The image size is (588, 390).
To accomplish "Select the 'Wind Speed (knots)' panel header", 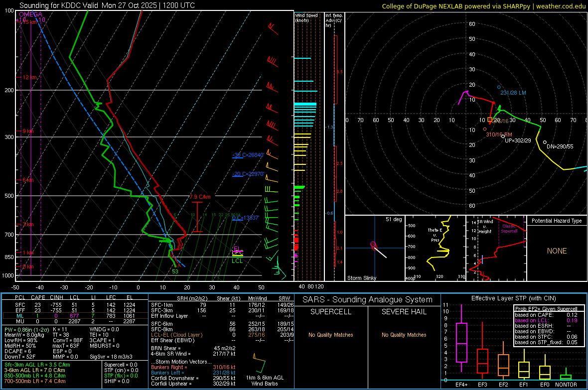I will point(306,17).
